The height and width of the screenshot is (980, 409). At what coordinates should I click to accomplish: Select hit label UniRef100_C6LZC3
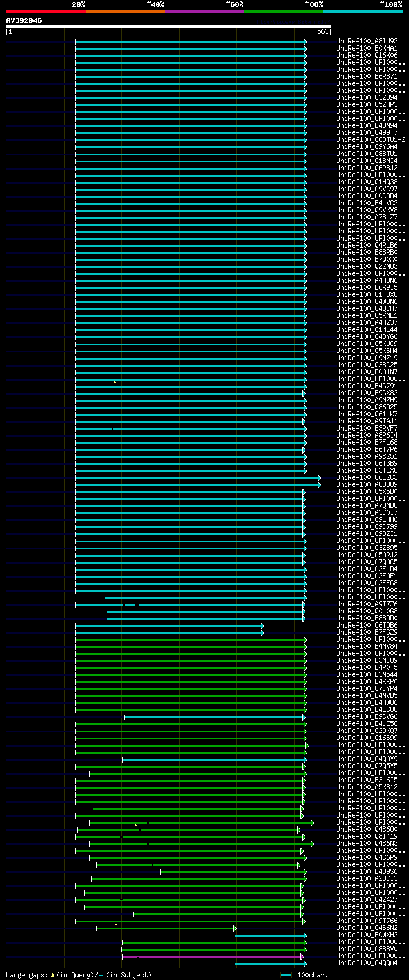coord(367,477)
